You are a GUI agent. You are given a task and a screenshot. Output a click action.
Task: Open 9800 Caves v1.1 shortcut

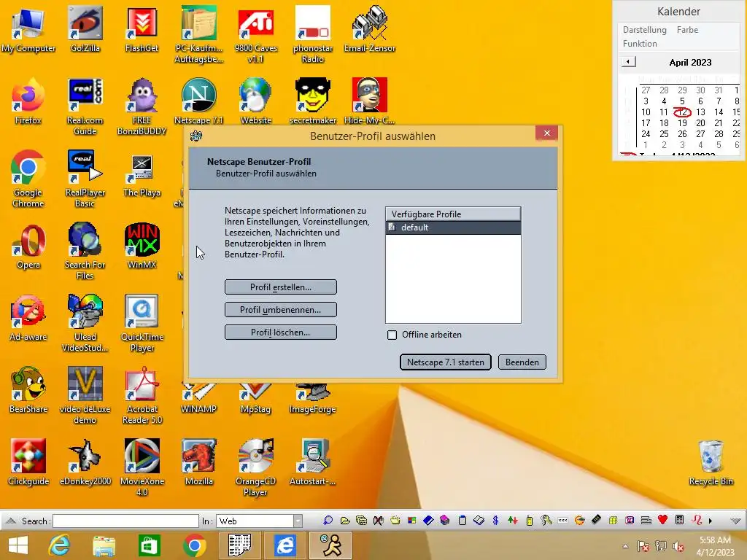click(x=256, y=35)
